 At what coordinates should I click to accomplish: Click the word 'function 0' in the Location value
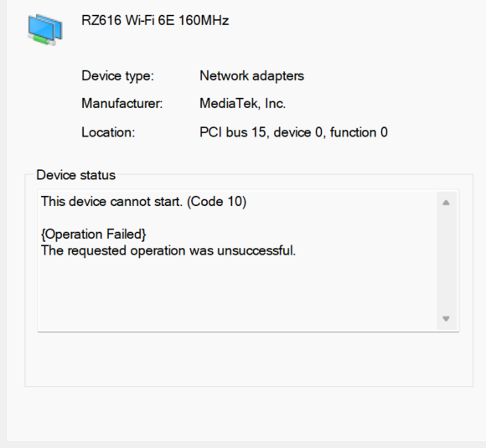[359, 132]
